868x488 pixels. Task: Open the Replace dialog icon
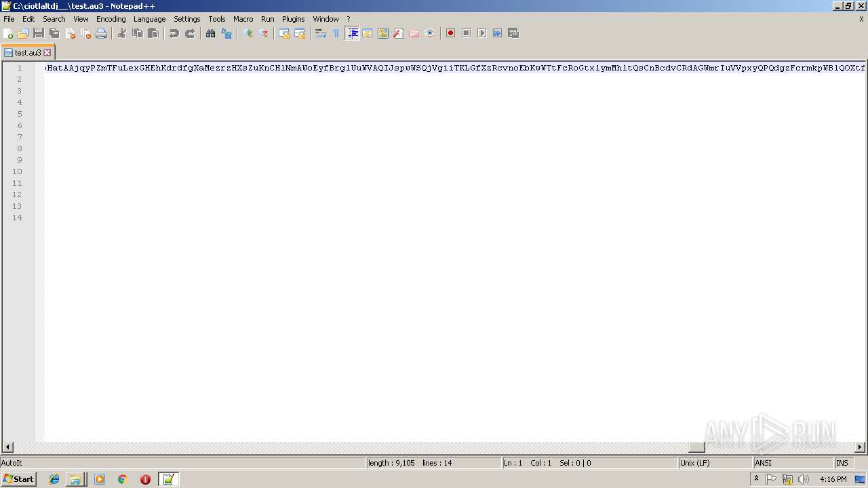tap(226, 33)
